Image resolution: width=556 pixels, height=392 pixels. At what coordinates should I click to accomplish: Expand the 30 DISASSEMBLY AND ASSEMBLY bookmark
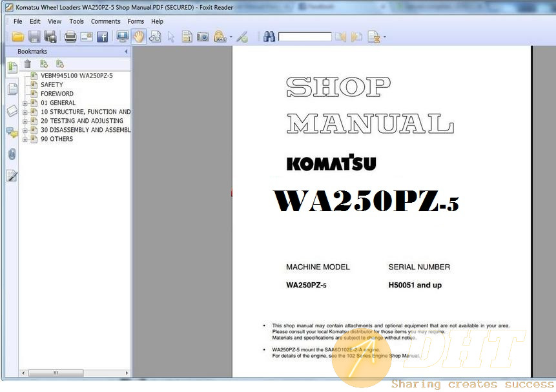point(25,130)
